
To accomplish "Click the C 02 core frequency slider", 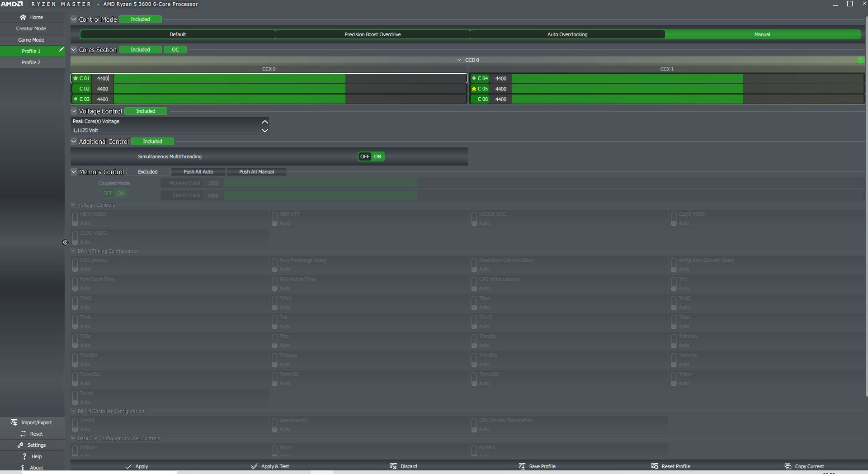I will [290, 89].
